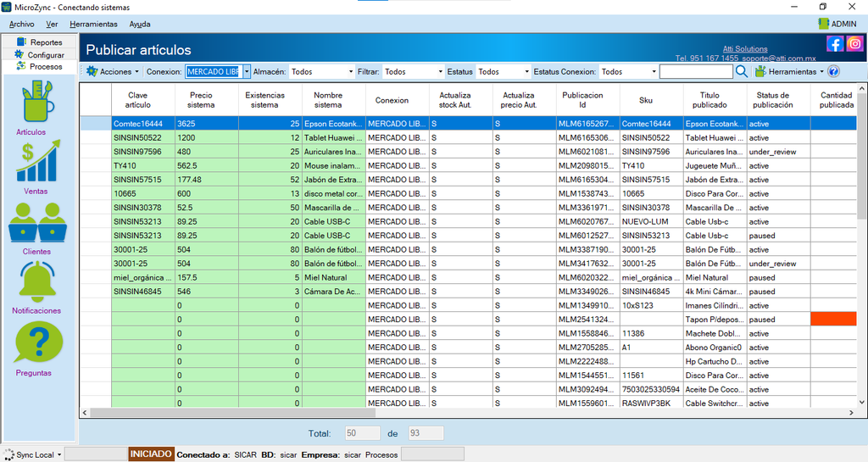This screenshot has width=868, height=462.
Task: Click the search text field
Action: 696,71
